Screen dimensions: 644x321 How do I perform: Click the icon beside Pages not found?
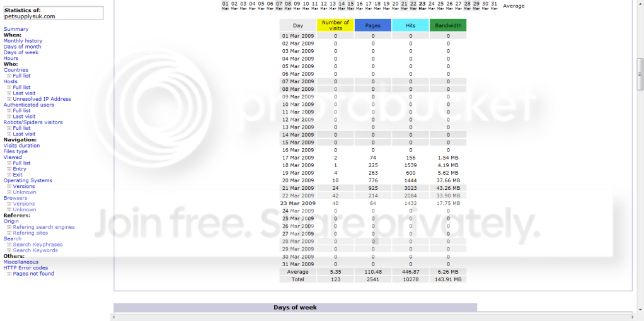pyautogui.click(x=9, y=274)
